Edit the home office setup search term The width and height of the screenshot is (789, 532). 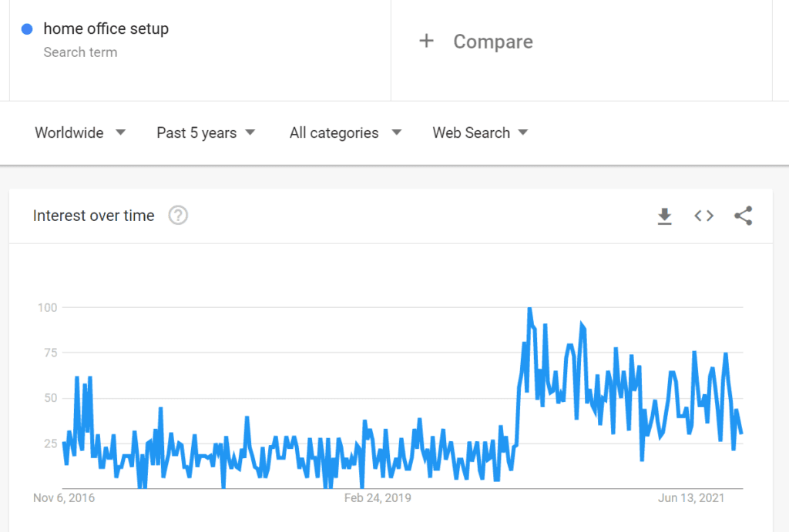[106, 29]
